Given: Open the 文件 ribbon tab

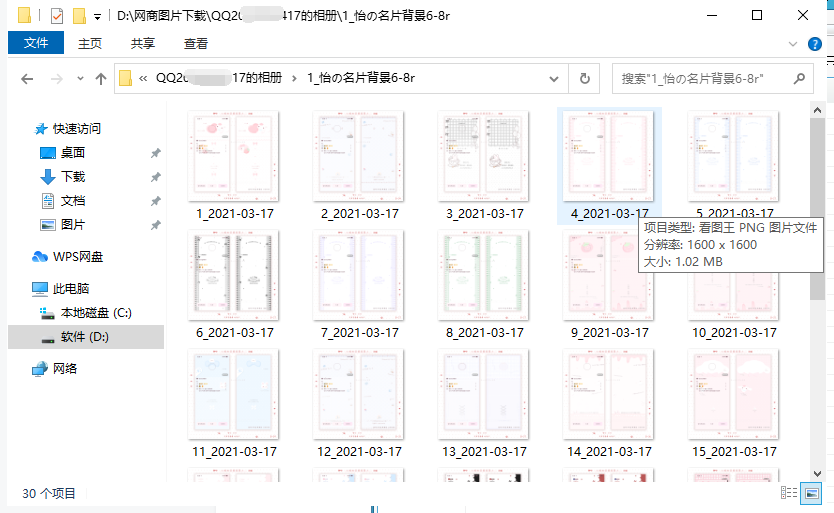Looking at the screenshot, I should (x=36, y=43).
